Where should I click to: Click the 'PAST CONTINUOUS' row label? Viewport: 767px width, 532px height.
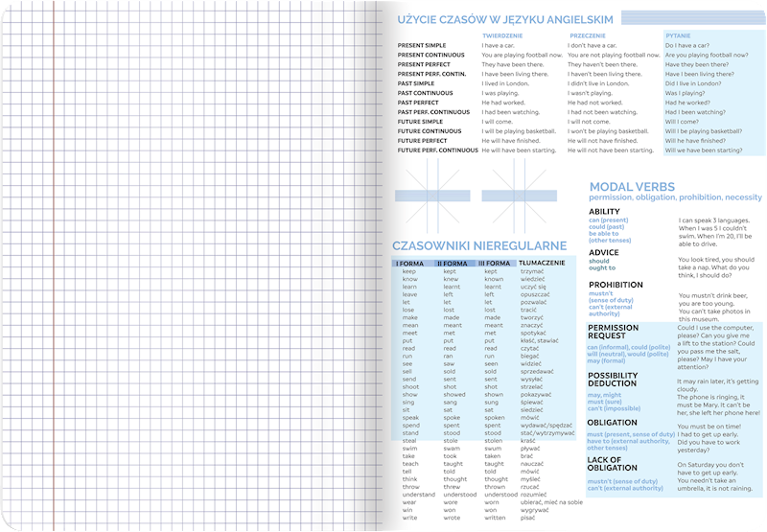tap(425, 93)
